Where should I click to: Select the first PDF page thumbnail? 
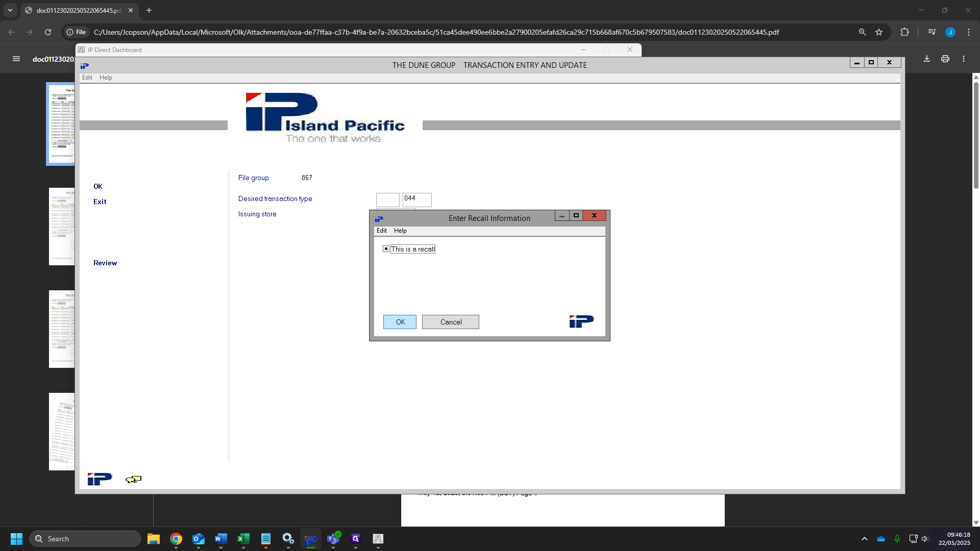tap(61, 124)
